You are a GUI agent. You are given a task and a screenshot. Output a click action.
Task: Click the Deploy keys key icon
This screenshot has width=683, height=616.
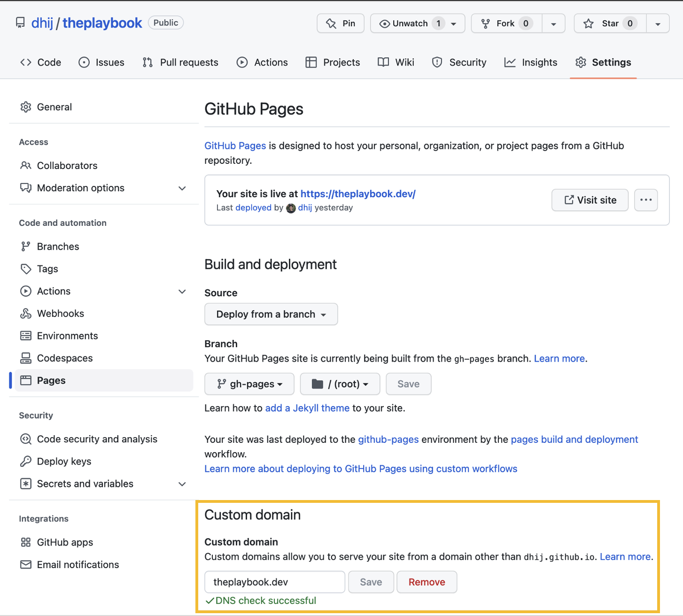point(26,462)
